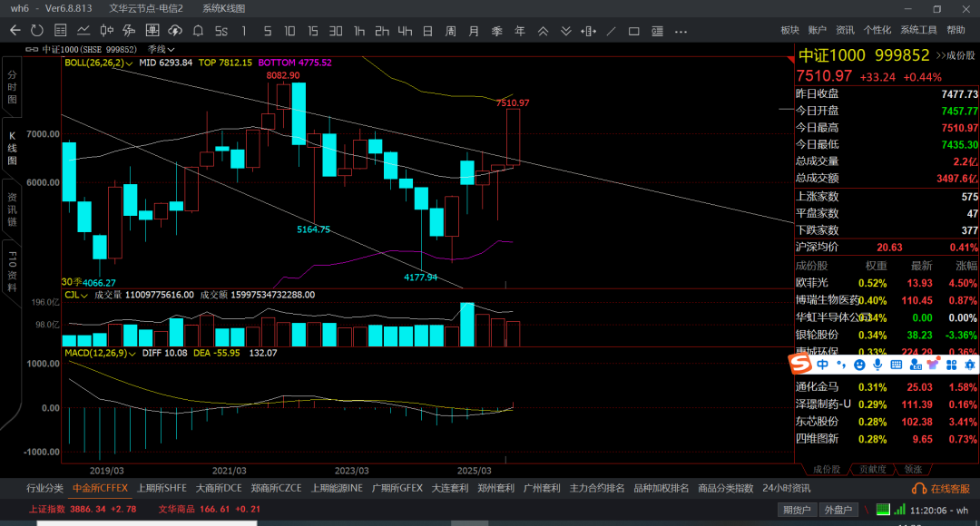
Task: Click the collapse-up double chevron icon
Action: coord(544,31)
